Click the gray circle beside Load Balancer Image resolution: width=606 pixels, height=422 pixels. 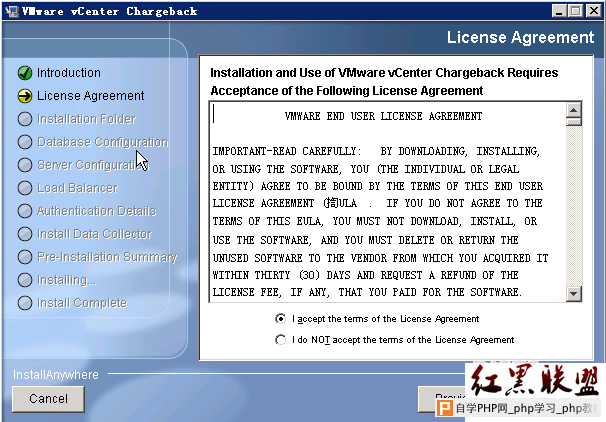coord(25,188)
